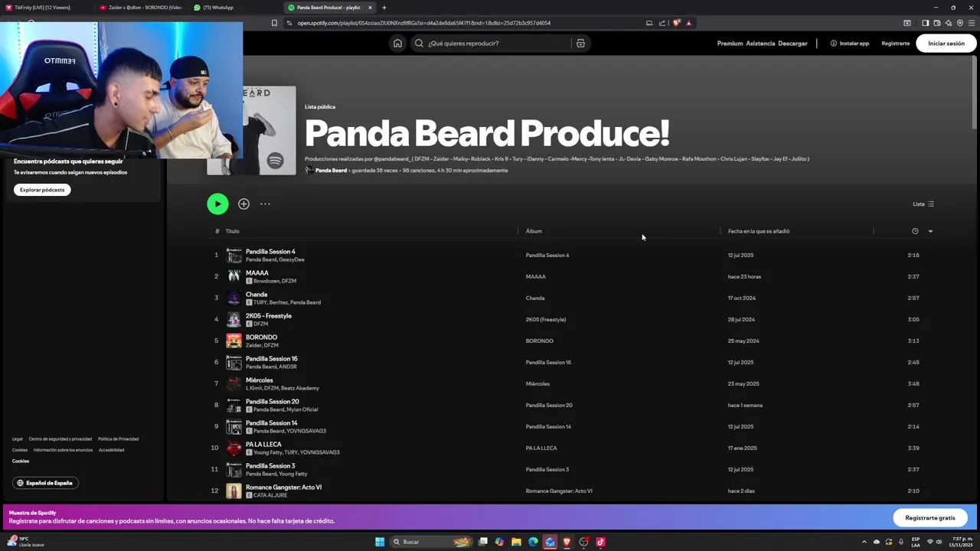980x551 pixels.
Task: Close the Panda Beard Produce! tab
Action: click(370, 8)
